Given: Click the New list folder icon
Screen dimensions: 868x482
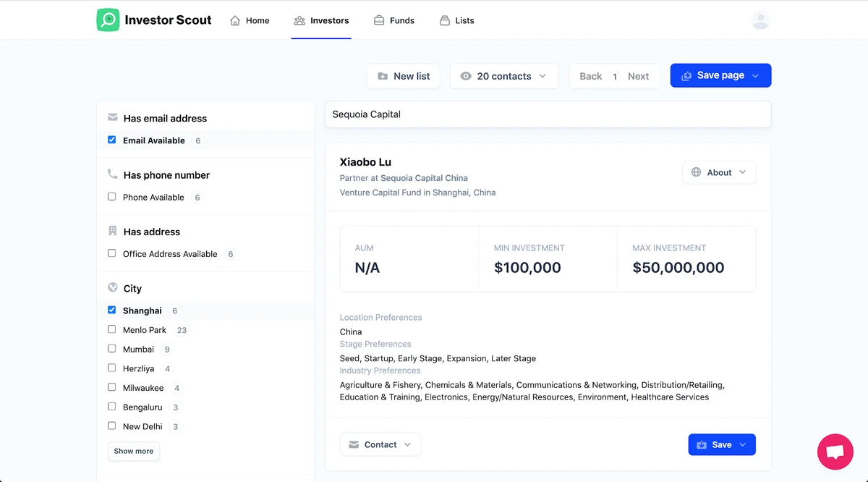Looking at the screenshot, I should [x=383, y=76].
